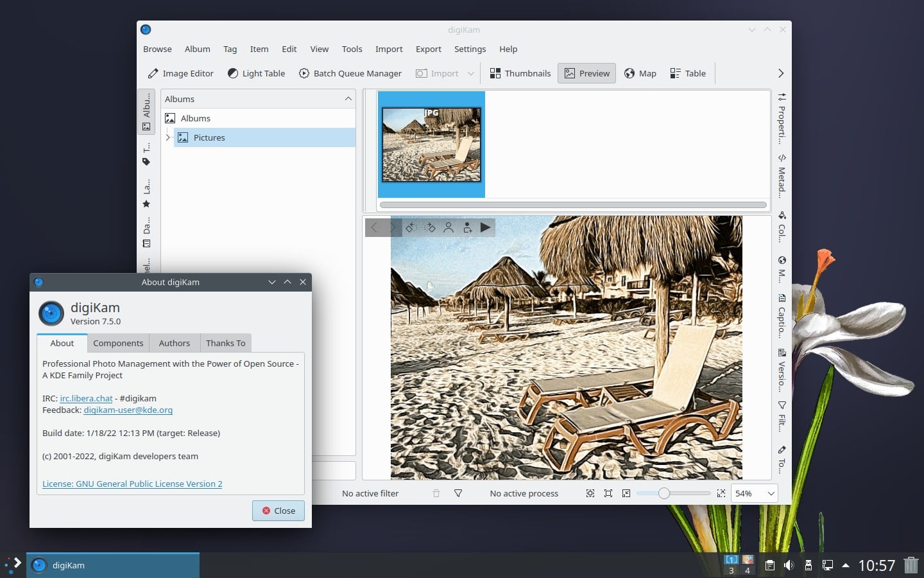Open the Settings menu
The width and height of the screenshot is (924, 578).
pos(470,49)
